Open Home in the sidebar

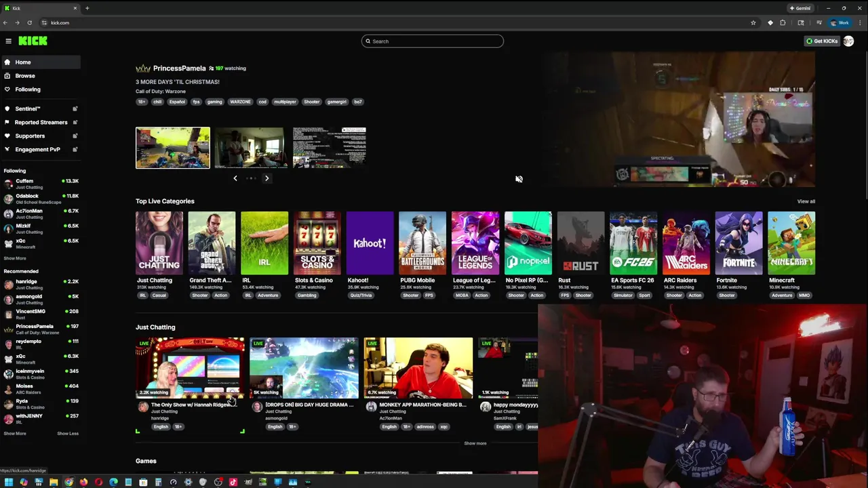click(41, 62)
